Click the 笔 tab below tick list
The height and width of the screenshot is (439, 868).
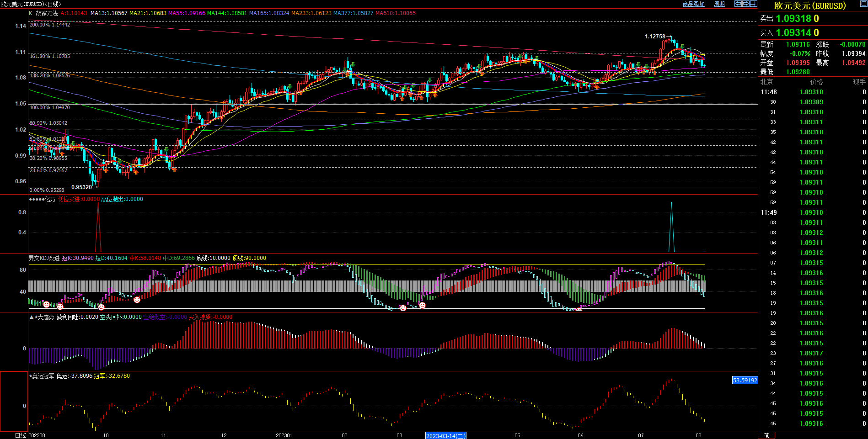[766, 435]
